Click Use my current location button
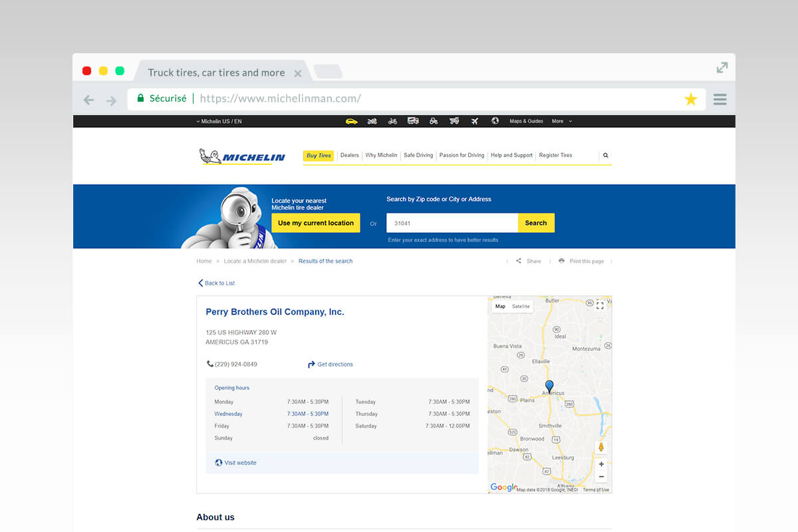 [316, 223]
